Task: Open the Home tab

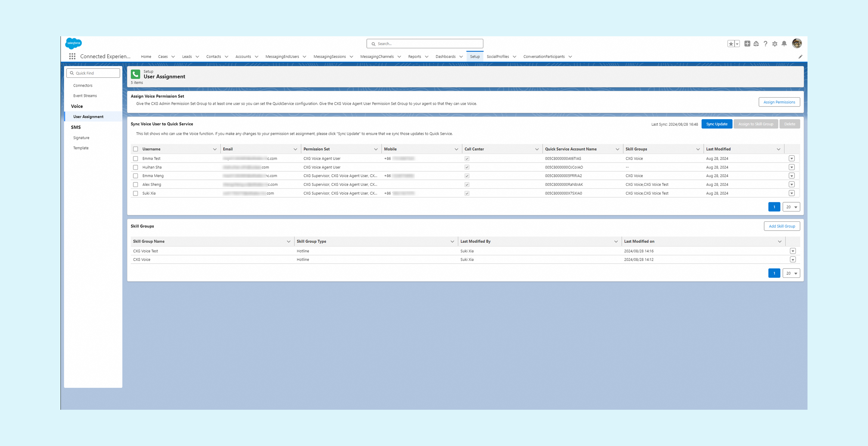Action: click(146, 56)
